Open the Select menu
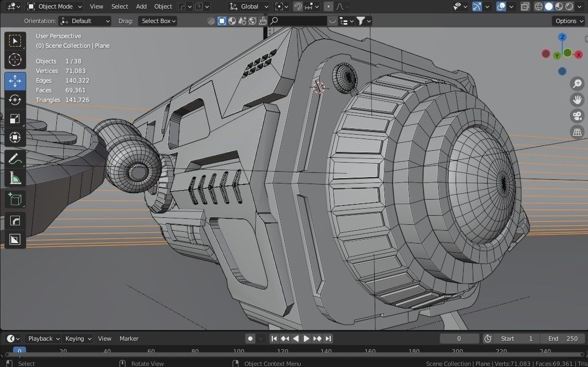This screenshot has width=588, height=367. pos(120,6)
